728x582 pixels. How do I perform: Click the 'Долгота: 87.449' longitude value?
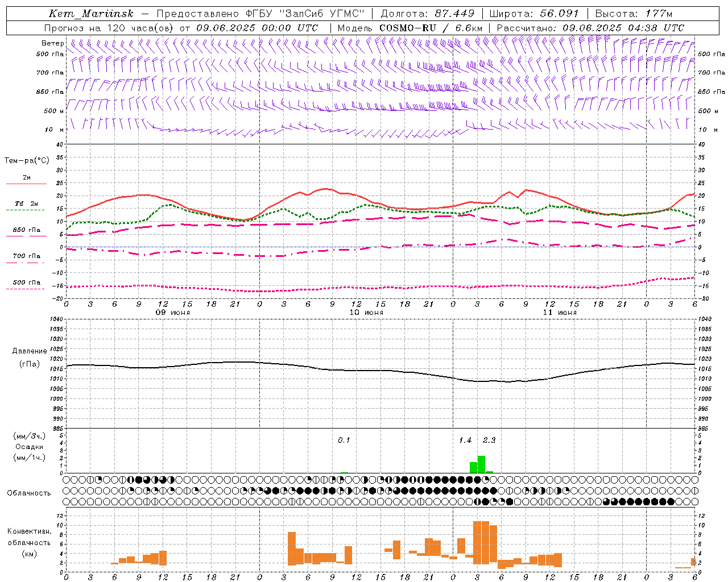tap(428, 14)
